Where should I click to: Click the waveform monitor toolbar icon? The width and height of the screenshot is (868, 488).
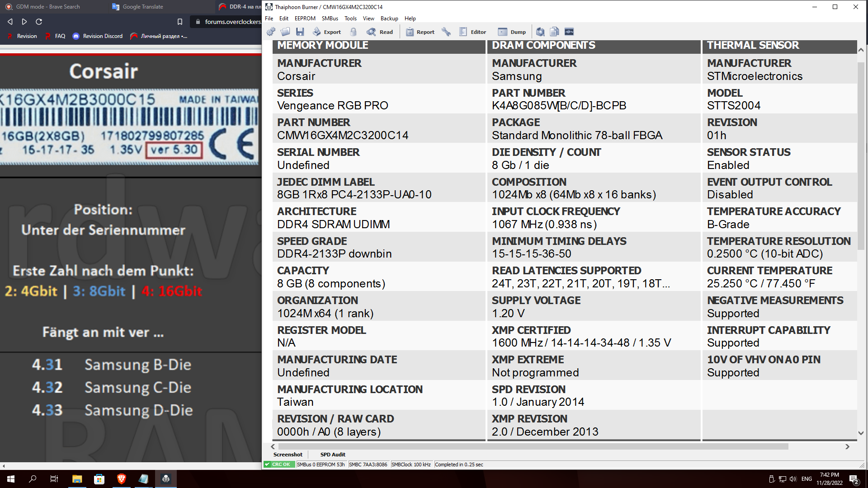569,32
